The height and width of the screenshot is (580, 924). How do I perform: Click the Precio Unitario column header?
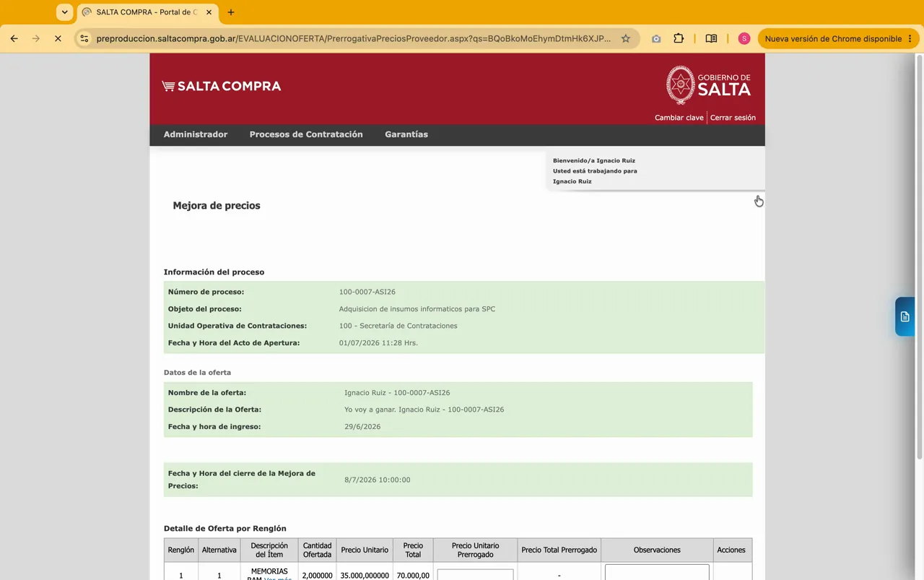(365, 550)
